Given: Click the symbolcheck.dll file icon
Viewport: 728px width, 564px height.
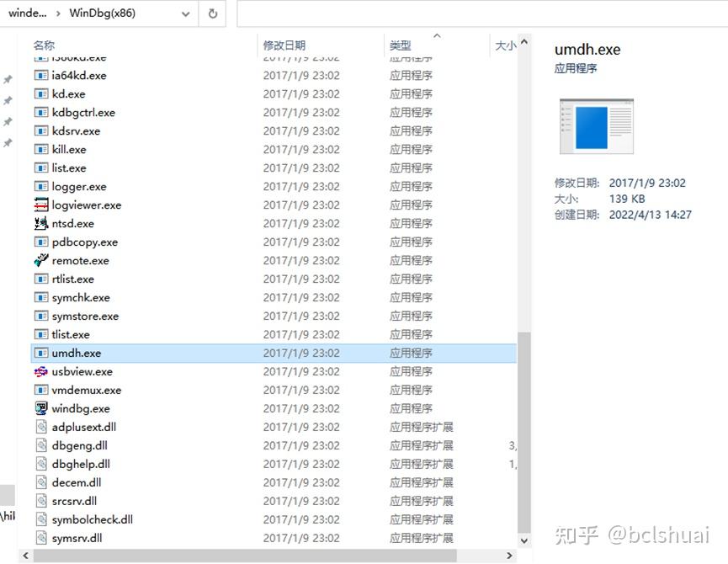Looking at the screenshot, I should pos(41,519).
